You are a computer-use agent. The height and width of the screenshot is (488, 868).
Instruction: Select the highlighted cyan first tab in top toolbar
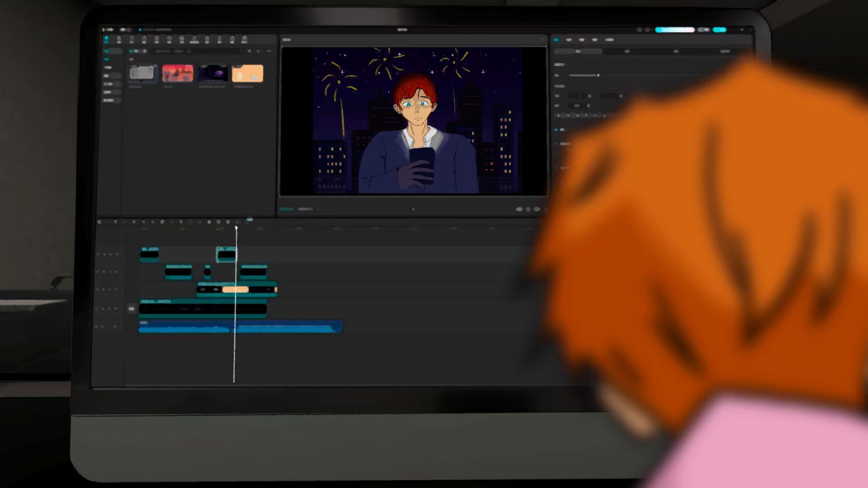click(106, 39)
